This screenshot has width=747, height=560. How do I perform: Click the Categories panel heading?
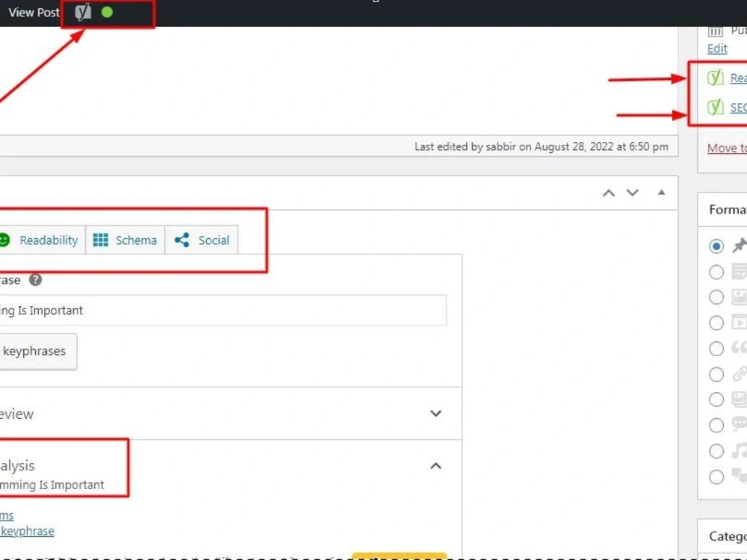[728, 536]
